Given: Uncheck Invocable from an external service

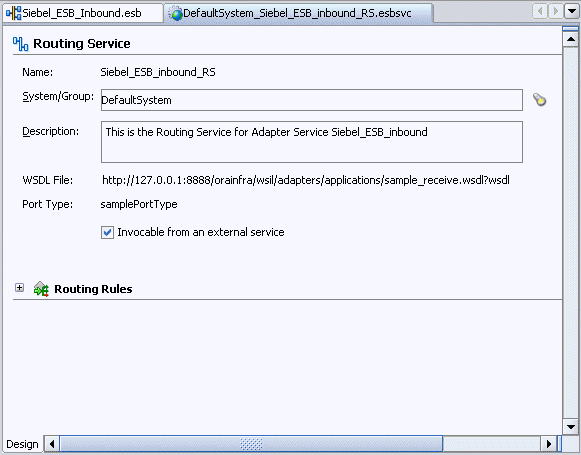Looking at the screenshot, I should pyautogui.click(x=107, y=232).
